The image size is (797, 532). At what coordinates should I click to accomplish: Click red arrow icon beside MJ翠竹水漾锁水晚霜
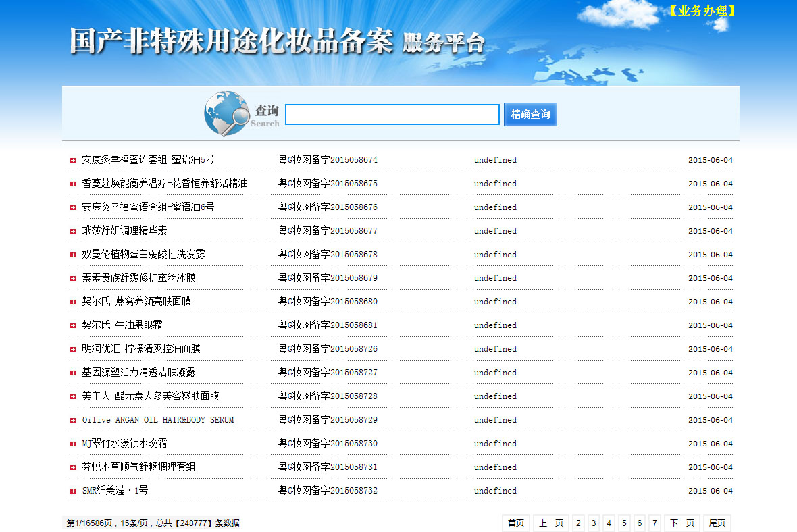(73, 444)
